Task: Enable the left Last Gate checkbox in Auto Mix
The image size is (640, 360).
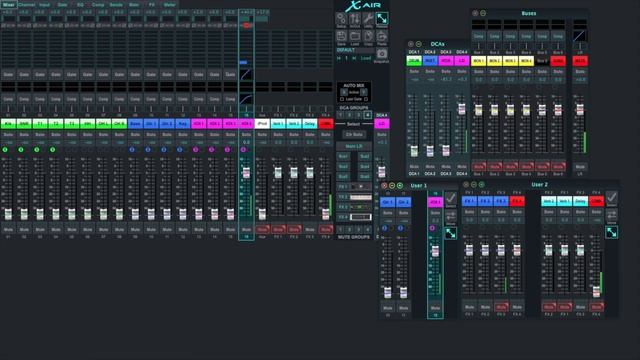Action: 342,99
